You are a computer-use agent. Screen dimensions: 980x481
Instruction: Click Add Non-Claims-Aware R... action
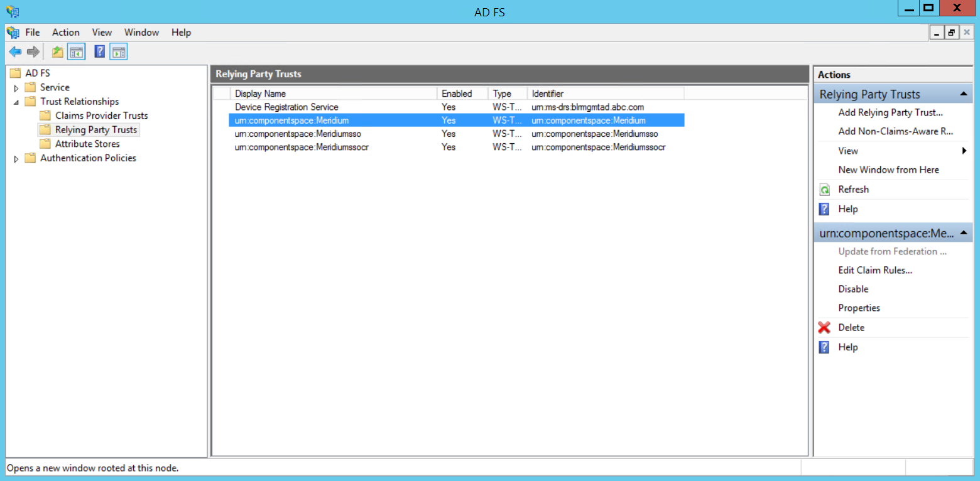pyautogui.click(x=896, y=131)
